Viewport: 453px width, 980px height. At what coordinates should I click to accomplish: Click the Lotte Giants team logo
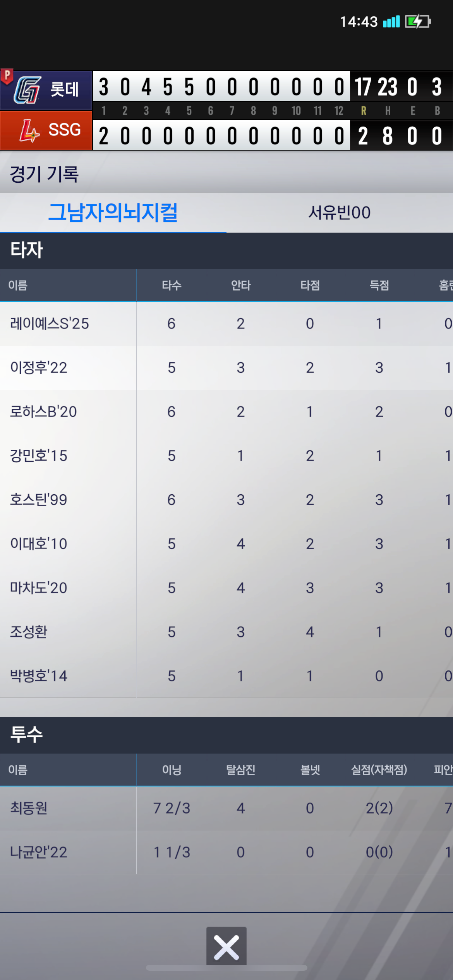click(27, 90)
